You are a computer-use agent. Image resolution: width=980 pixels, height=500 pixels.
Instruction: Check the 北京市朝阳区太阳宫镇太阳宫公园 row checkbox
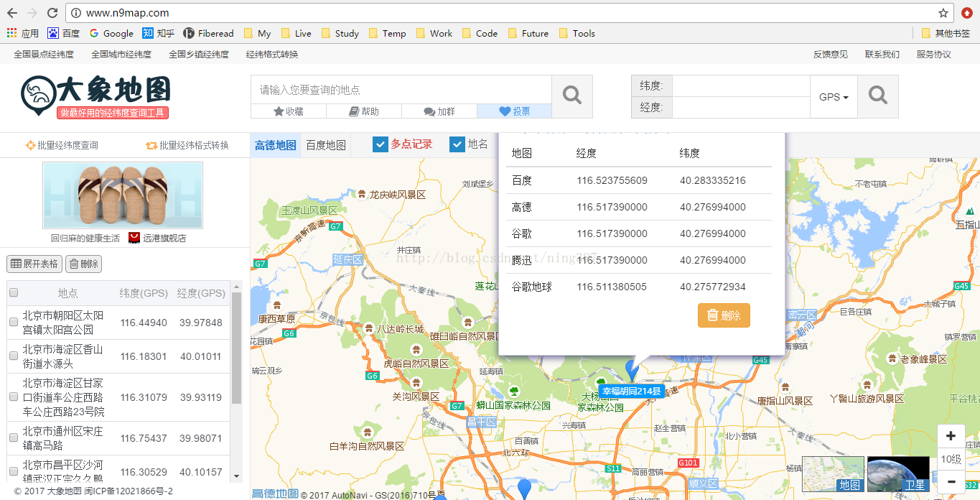(14, 323)
